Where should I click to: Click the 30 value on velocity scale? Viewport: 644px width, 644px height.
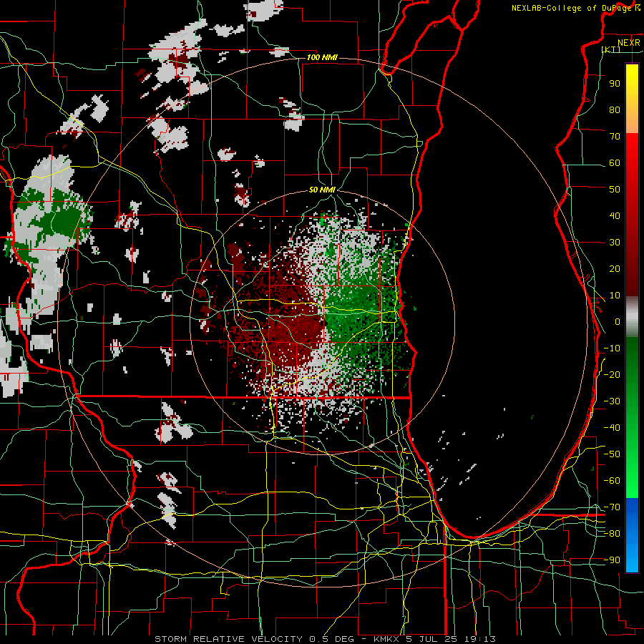pyautogui.click(x=615, y=243)
